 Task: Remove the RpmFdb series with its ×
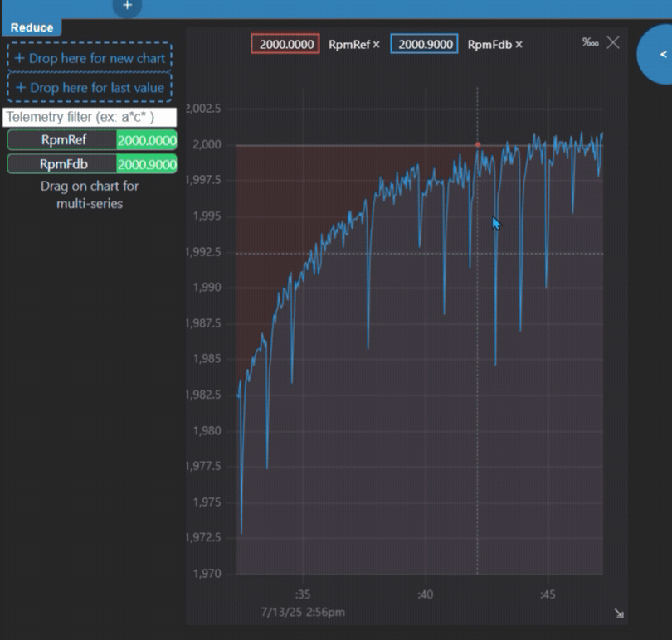tap(519, 45)
